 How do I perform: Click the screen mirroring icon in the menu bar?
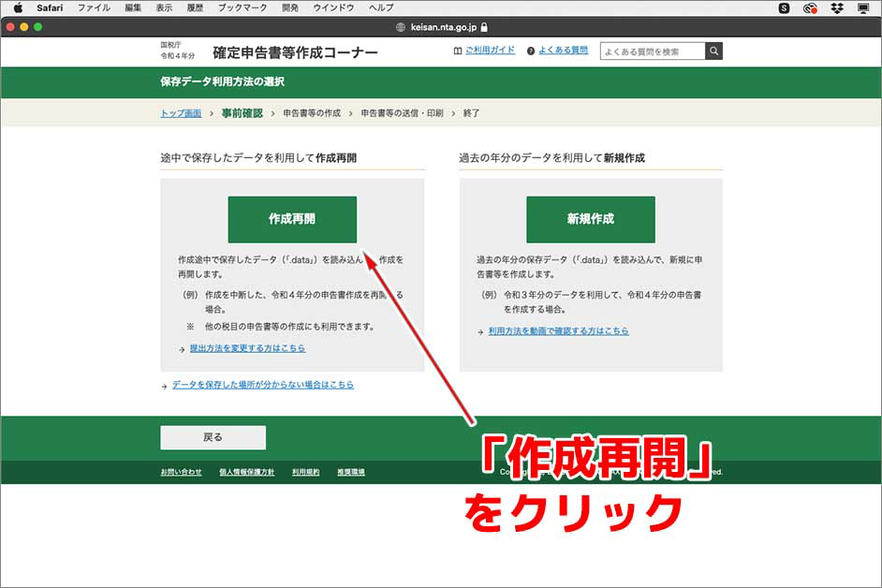click(x=863, y=8)
